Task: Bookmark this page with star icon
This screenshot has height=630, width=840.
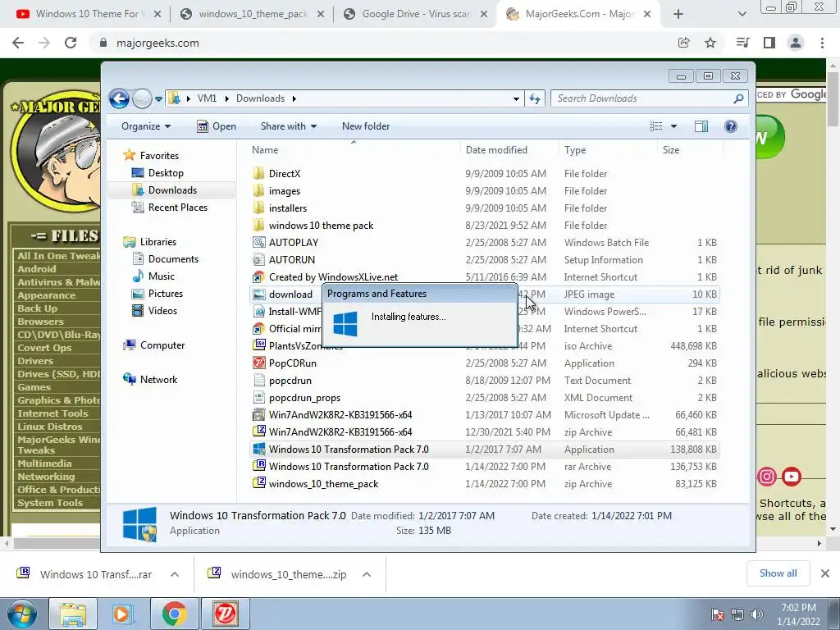Action: [x=710, y=43]
